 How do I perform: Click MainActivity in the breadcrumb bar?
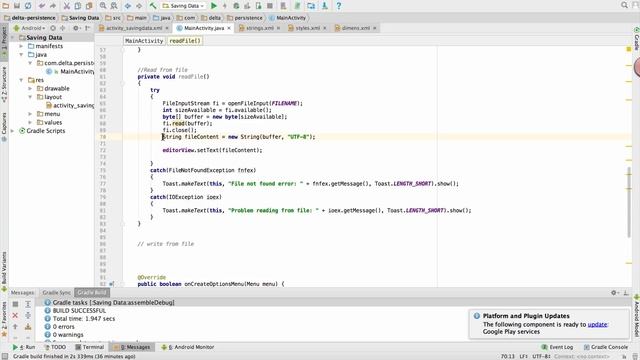point(287,18)
